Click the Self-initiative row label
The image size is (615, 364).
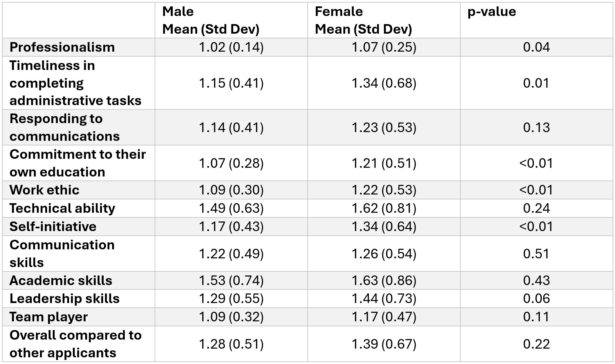click(x=53, y=227)
